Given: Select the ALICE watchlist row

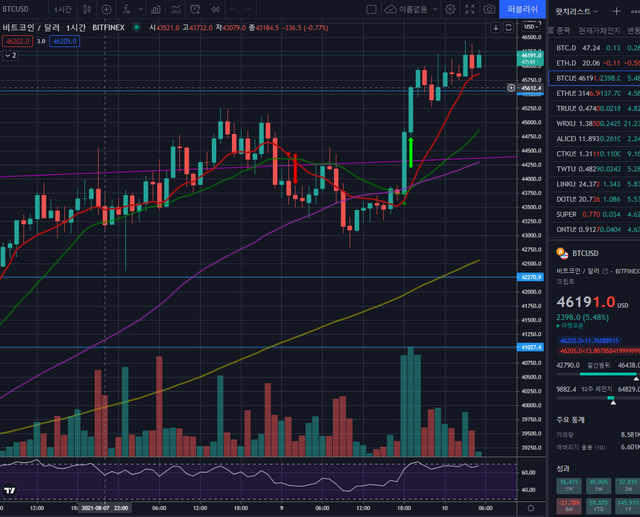Looking at the screenshot, I should pos(594,139).
